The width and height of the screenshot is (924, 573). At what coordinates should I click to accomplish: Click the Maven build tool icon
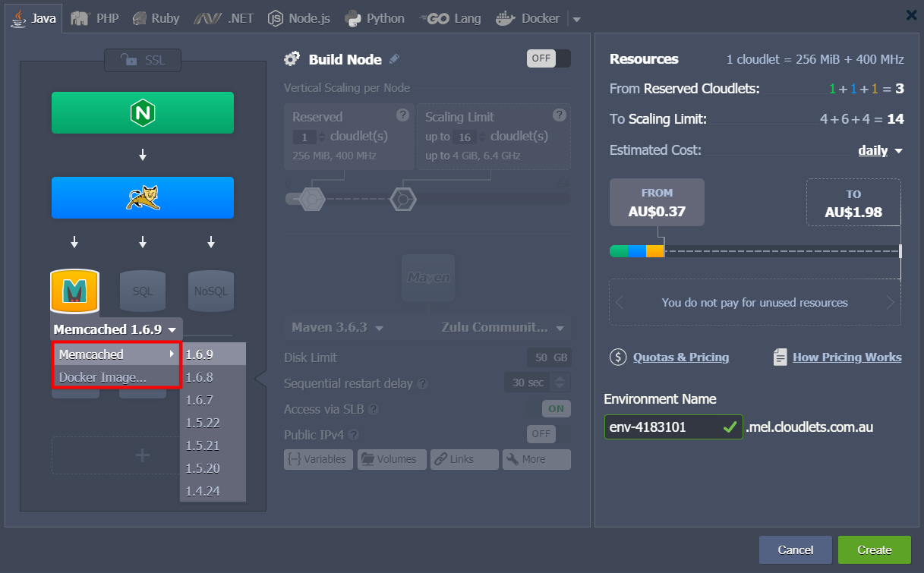(428, 279)
